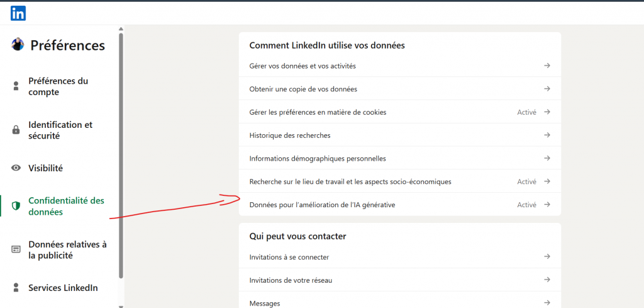
Task: Click the shield icon for Confidentialité des données
Action: pos(16,206)
